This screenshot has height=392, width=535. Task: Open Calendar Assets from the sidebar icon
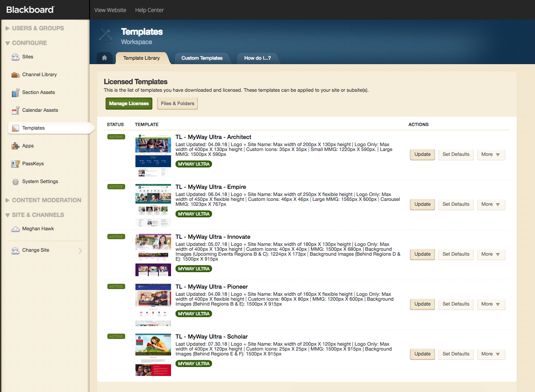[16, 110]
